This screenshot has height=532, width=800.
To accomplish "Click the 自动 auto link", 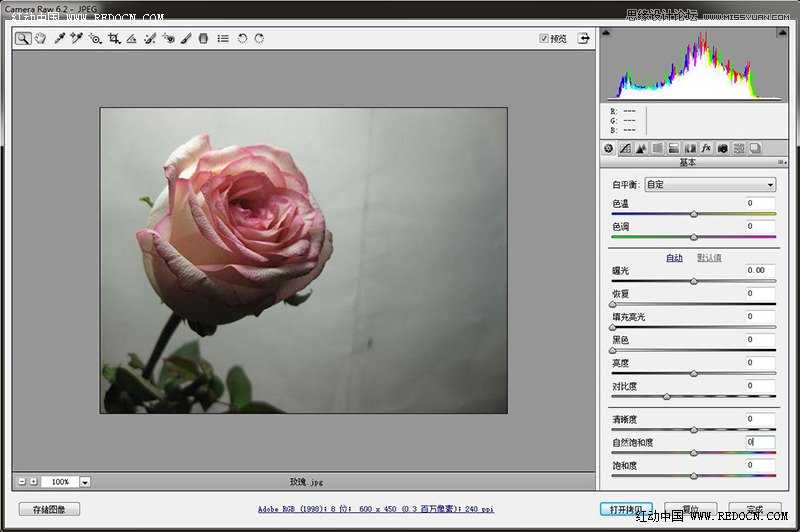I will [x=674, y=258].
